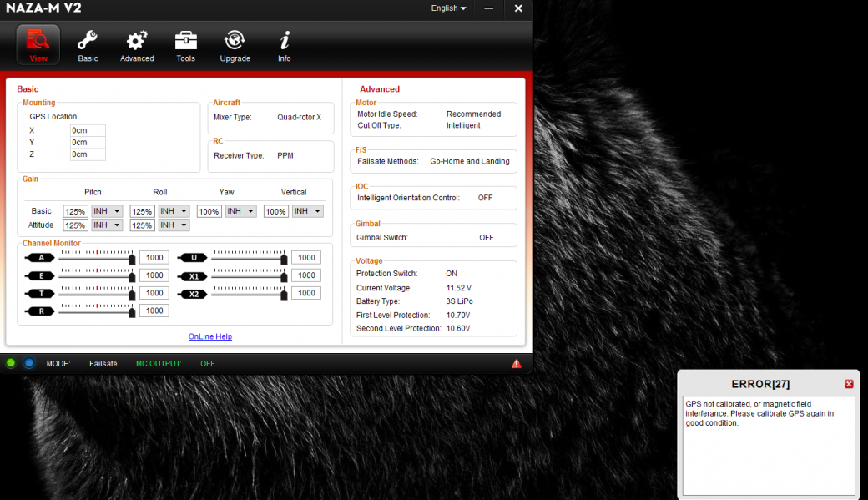Click channel E slider handle
The width and height of the screenshot is (868, 500).
click(x=132, y=277)
